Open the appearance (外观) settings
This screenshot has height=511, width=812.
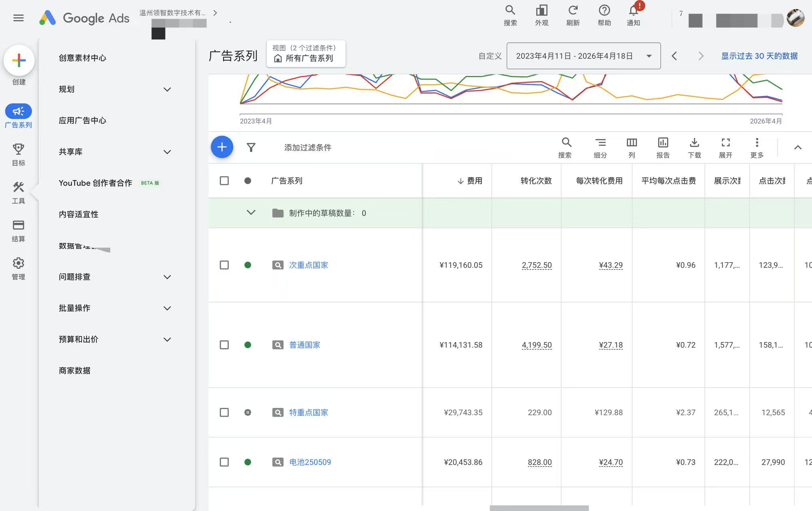[x=541, y=16]
